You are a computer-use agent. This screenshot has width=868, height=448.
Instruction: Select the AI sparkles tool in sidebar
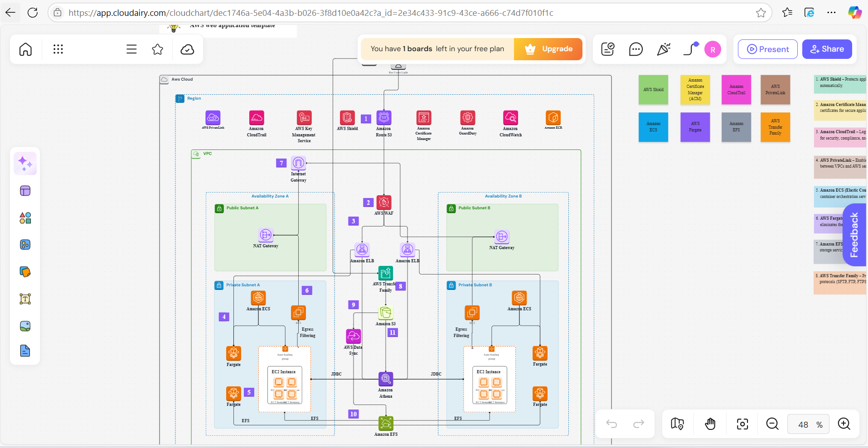pos(25,163)
